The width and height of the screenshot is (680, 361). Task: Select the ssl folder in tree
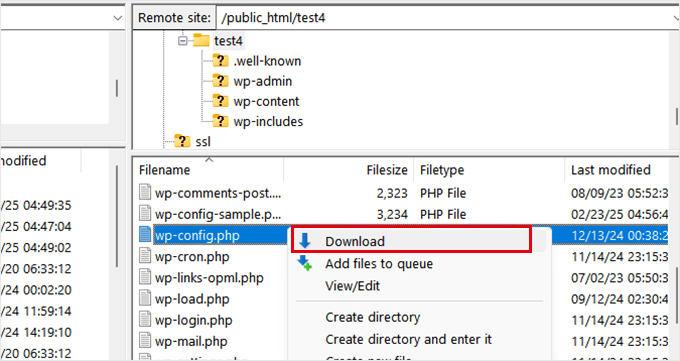pos(203,141)
